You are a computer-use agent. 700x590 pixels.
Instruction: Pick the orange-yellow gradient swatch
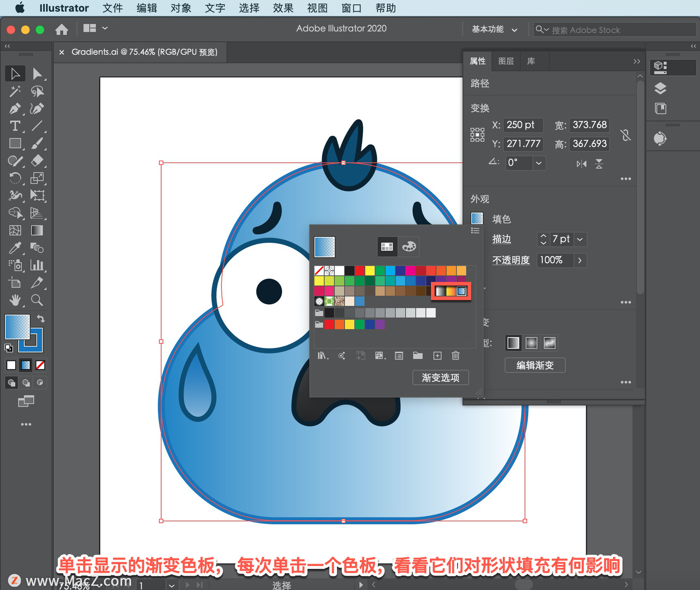[x=451, y=291]
